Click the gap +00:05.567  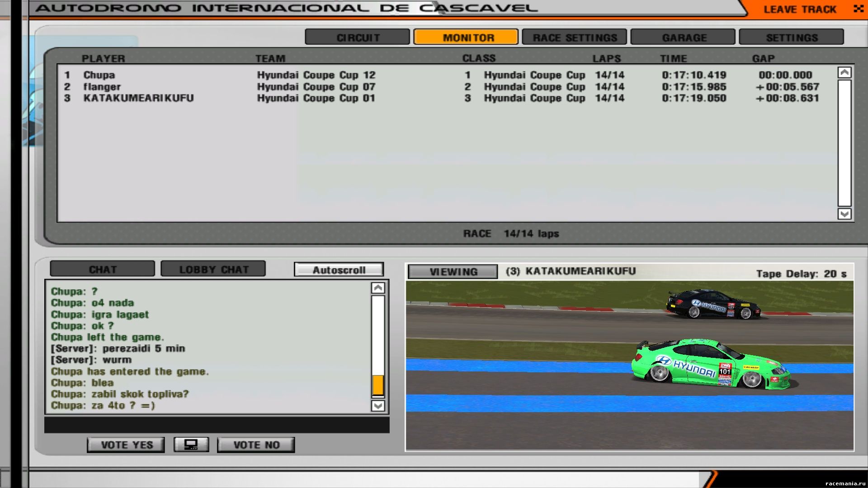point(787,87)
